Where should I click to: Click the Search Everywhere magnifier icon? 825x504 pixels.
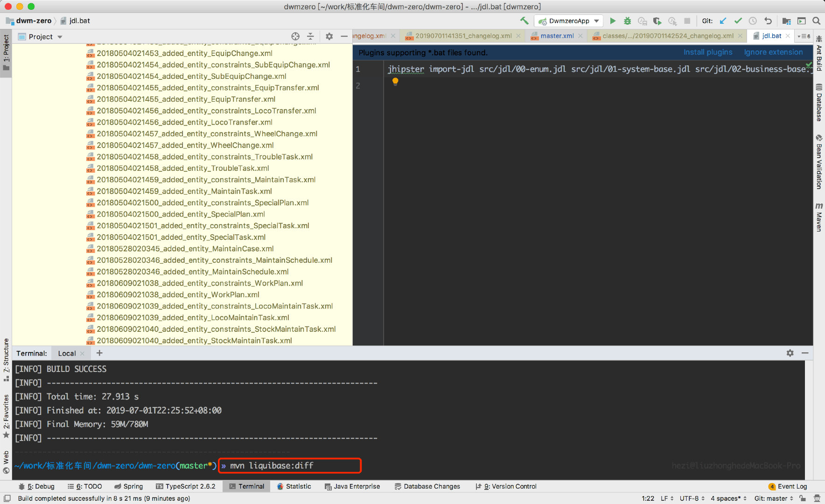point(816,21)
